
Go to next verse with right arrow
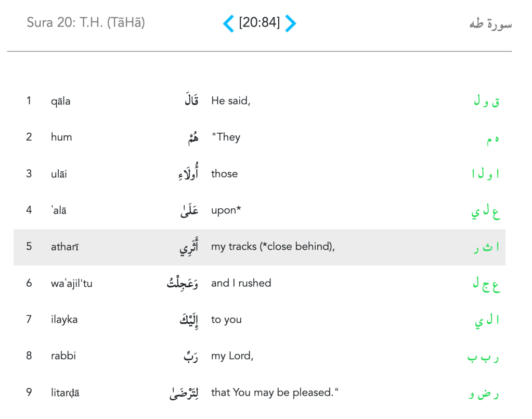coord(291,23)
